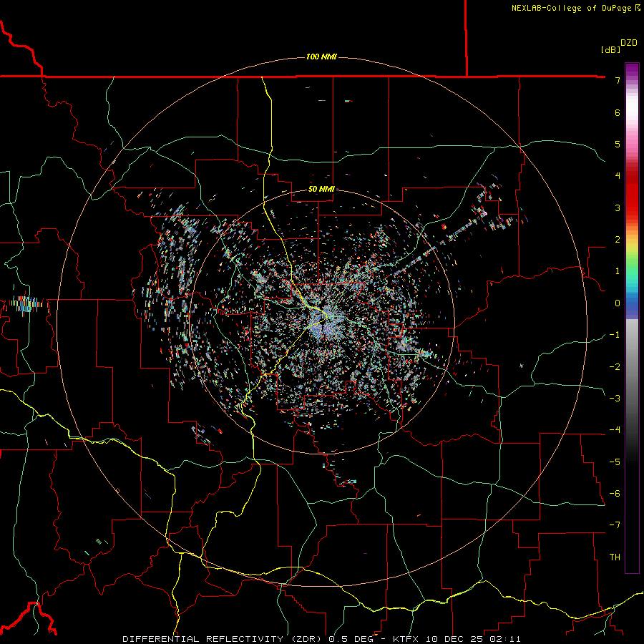Viewport: 644px width, 644px height.
Task: Click the scale value -1
Action: [x=615, y=335]
